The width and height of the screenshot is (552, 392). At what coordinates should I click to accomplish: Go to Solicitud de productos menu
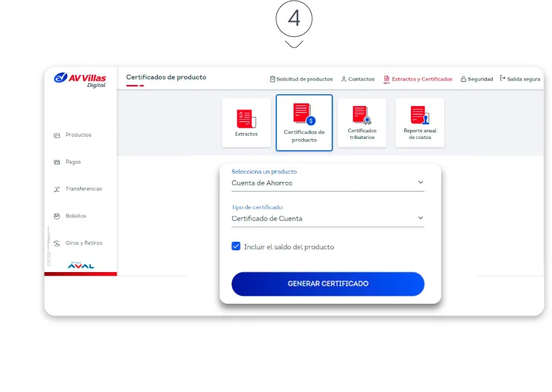pos(300,78)
